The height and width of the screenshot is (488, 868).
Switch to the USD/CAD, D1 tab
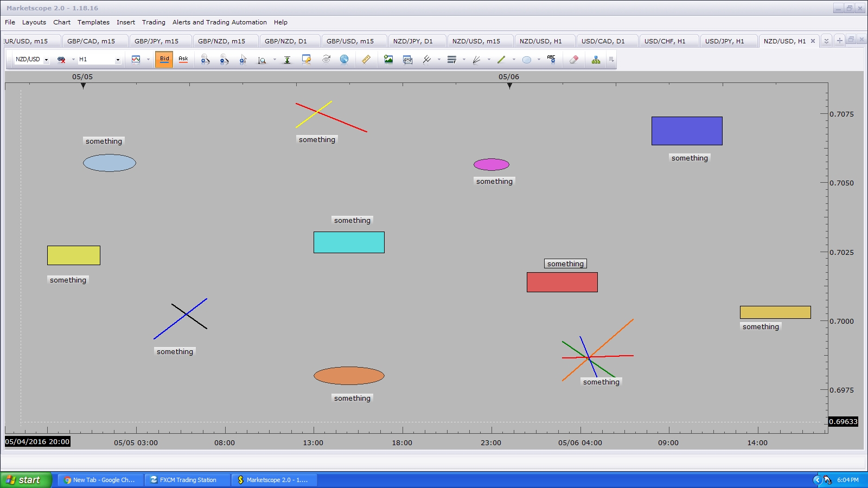603,41
